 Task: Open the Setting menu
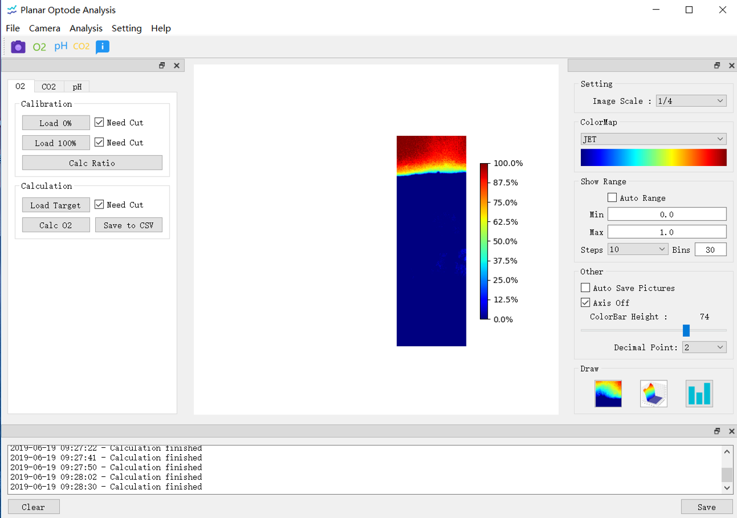(127, 28)
